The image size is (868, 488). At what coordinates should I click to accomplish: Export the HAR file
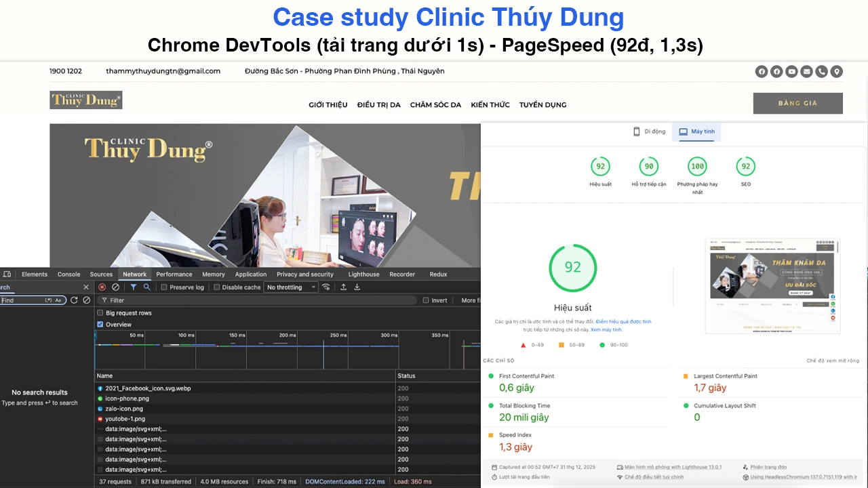point(357,287)
